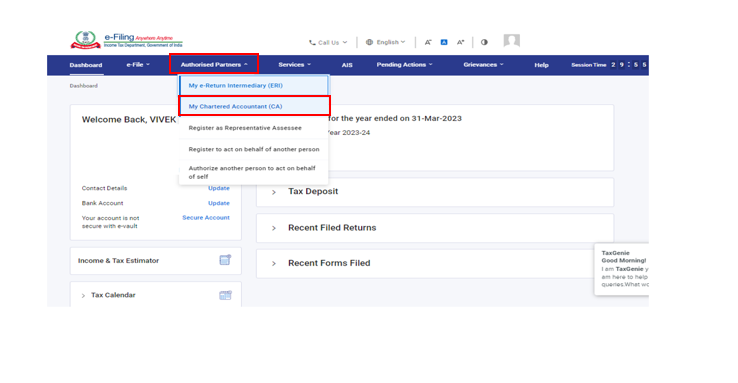Open the Call Us dropdown
Viewport: 738px width, 383px height.
point(328,42)
